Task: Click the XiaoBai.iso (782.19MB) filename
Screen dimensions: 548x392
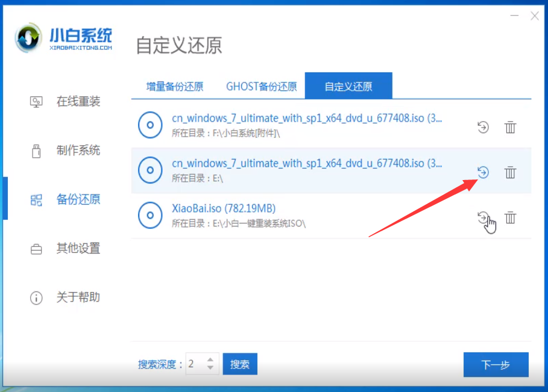Action: (x=224, y=208)
